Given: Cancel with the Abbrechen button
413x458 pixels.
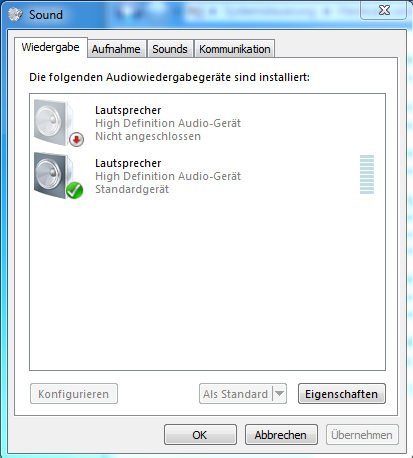Looking at the screenshot, I should coord(281,435).
